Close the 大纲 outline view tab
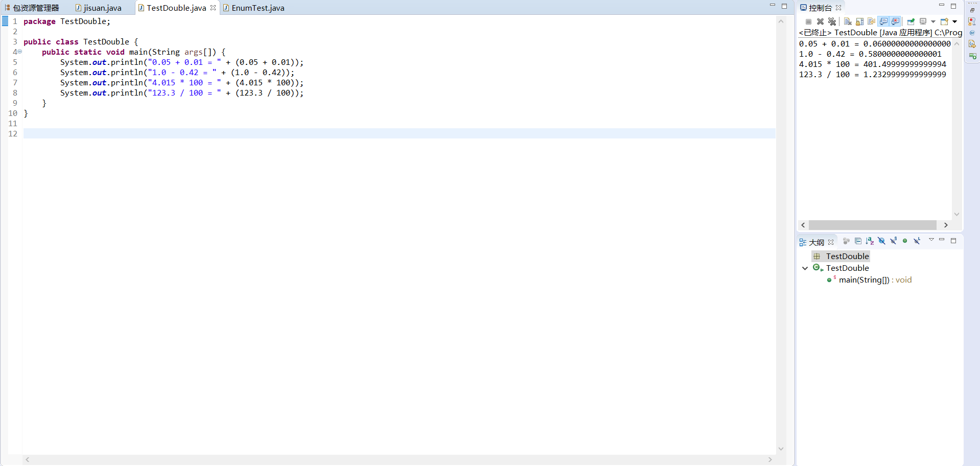 tap(831, 242)
